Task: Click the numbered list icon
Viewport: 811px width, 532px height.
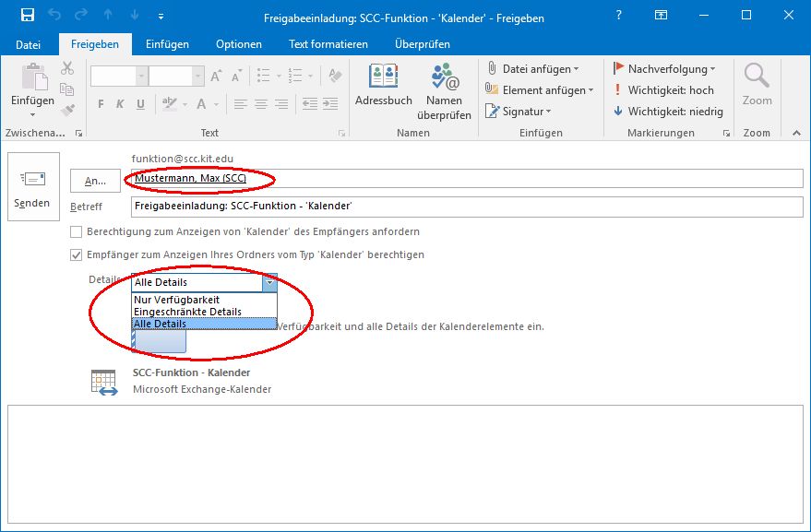Action: (x=295, y=76)
